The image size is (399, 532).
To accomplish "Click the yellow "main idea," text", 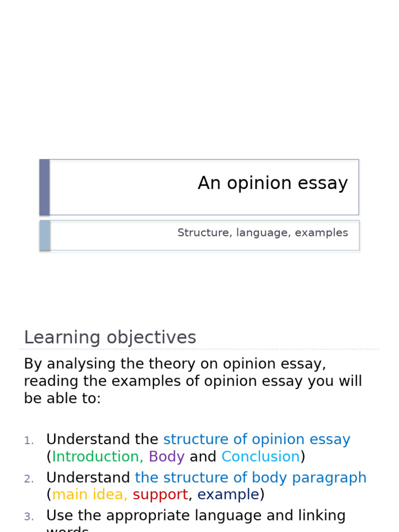I will 90,495.
